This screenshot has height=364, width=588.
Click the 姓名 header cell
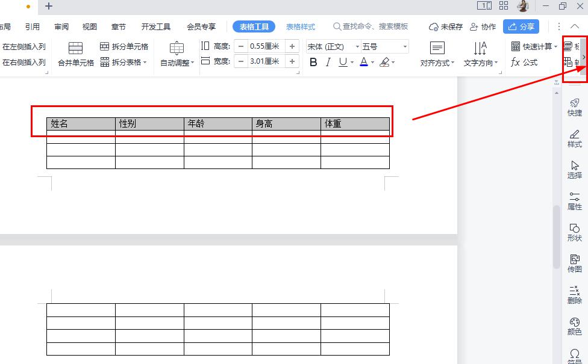(81, 124)
